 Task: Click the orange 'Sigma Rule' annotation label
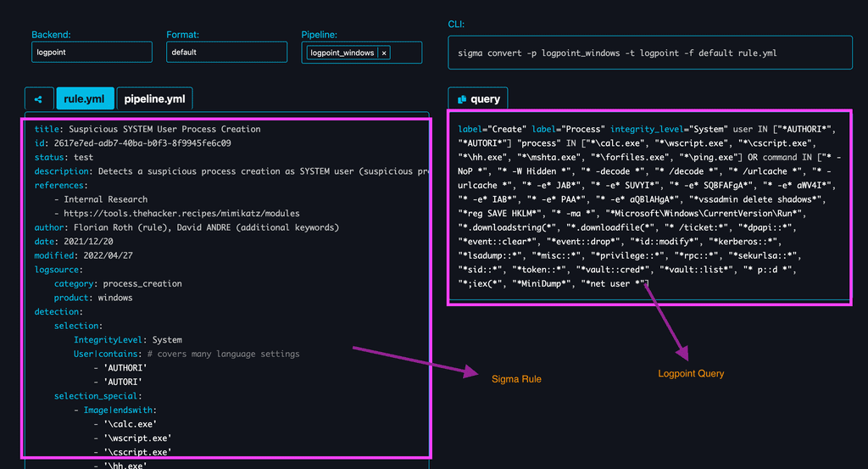516,378
